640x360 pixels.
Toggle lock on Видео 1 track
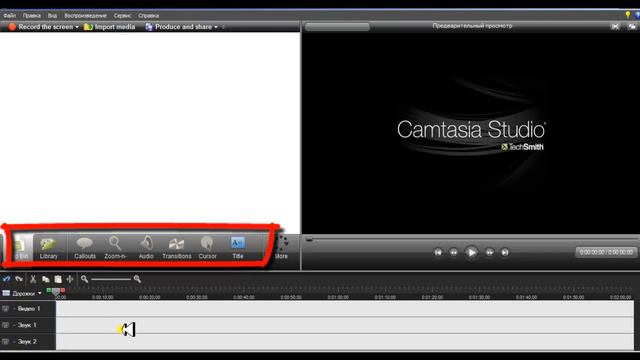click(x=5, y=309)
